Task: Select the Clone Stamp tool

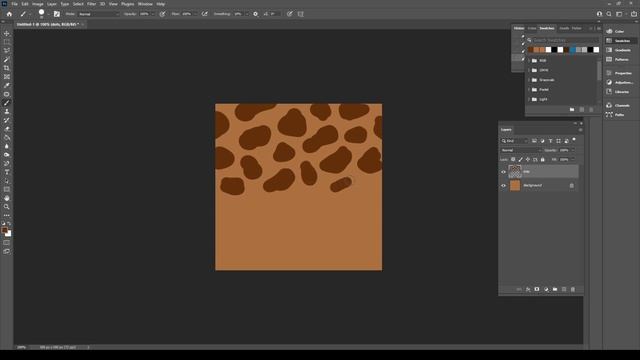Action: (7, 111)
